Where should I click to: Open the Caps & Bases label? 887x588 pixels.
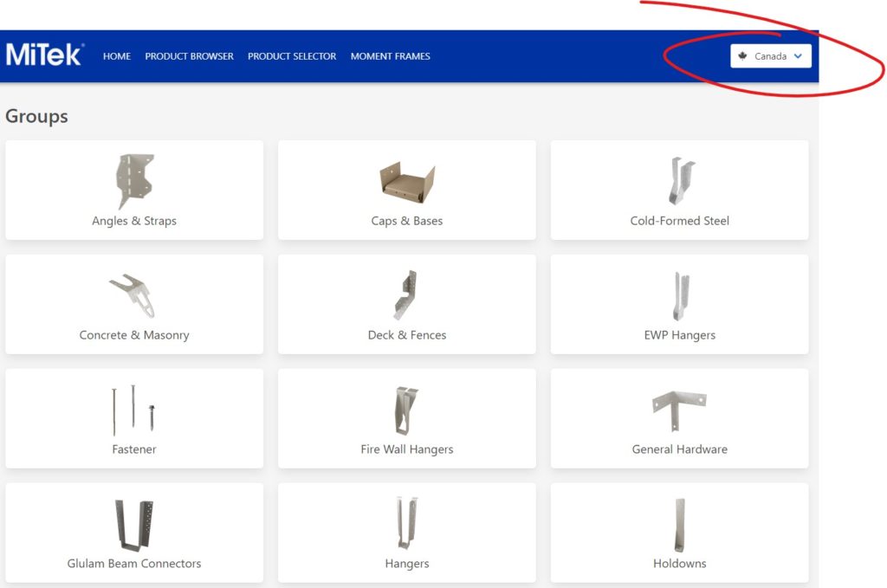pos(407,221)
